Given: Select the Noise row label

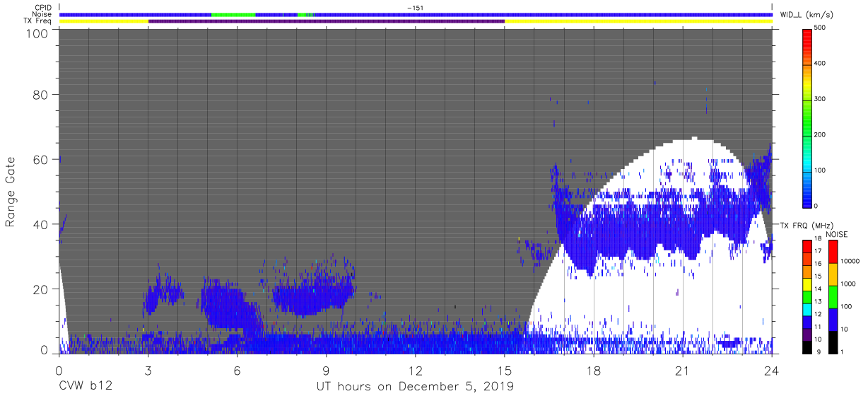Looking at the screenshot, I should click(42, 14).
